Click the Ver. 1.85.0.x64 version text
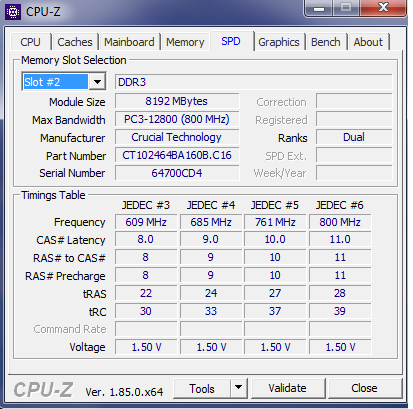This screenshot has height=409, width=413. click(124, 392)
